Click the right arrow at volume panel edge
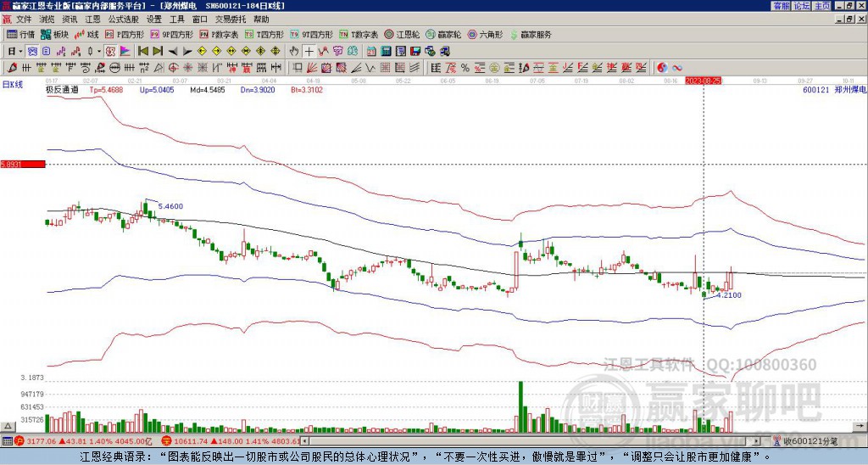 [860, 426]
